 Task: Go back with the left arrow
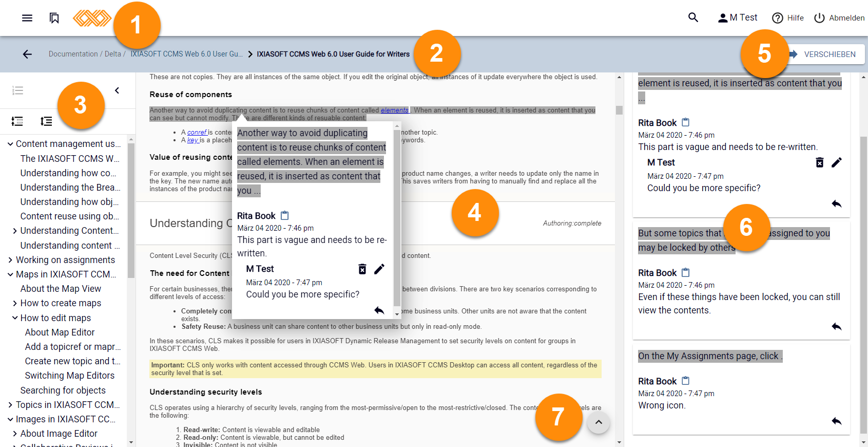click(27, 54)
